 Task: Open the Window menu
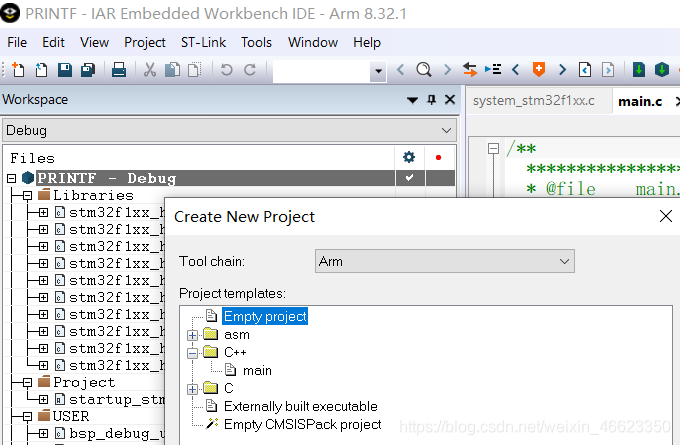point(313,43)
